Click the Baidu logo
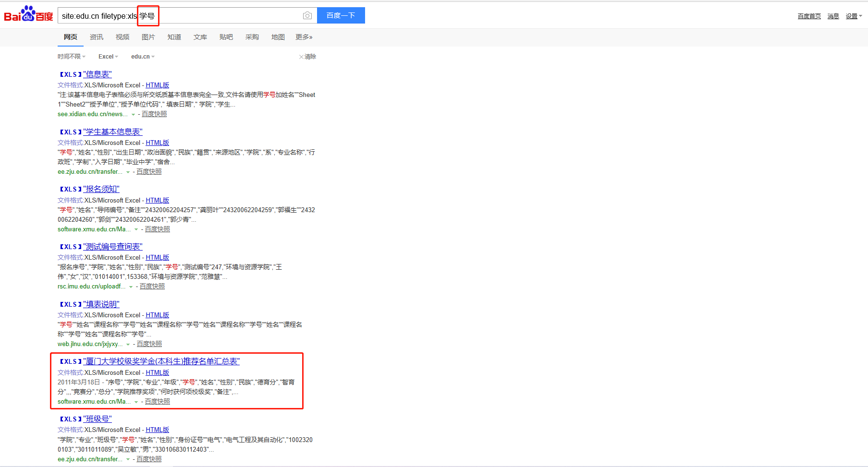This screenshot has width=868, height=467. pyautogui.click(x=28, y=14)
